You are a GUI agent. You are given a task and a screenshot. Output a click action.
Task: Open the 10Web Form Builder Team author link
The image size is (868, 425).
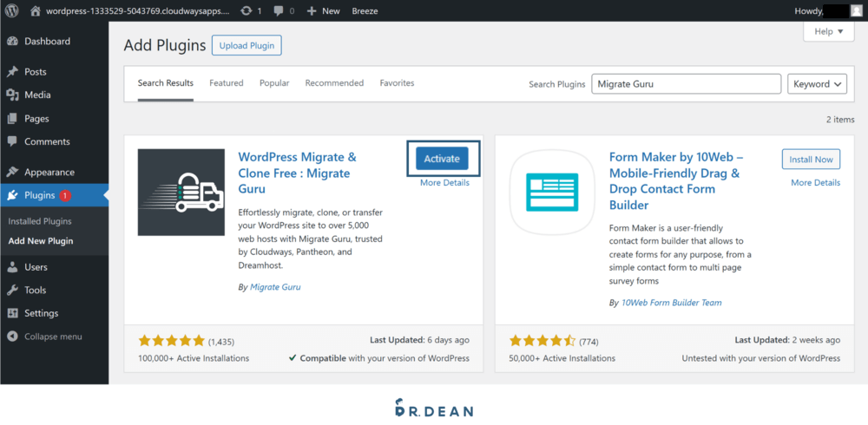[x=672, y=303]
